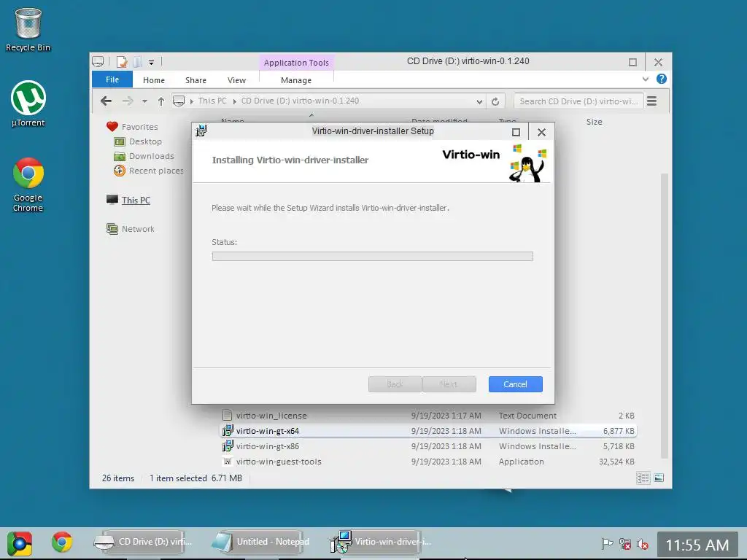Click the muted volume tray icon
The height and width of the screenshot is (560, 747).
[x=643, y=543]
